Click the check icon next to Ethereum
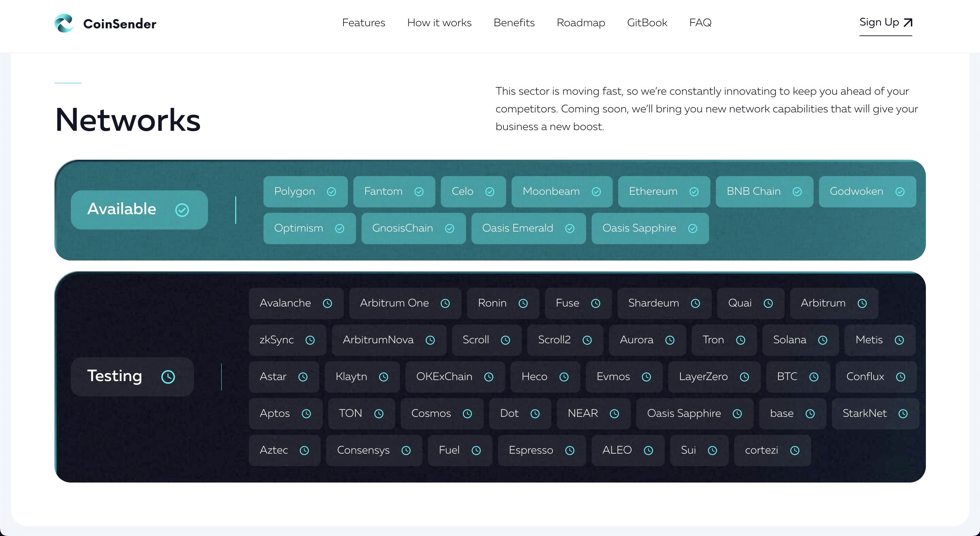The width and height of the screenshot is (980, 536). pos(694,191)
